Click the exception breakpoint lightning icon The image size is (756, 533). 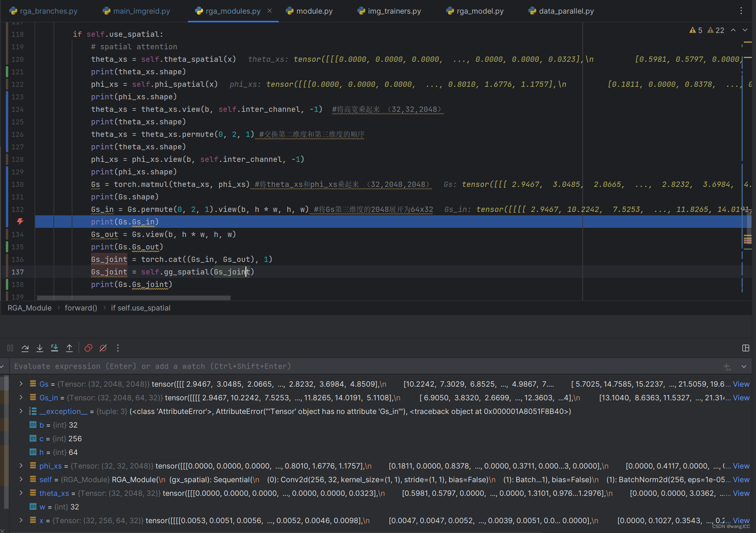[x=20, y=221]
